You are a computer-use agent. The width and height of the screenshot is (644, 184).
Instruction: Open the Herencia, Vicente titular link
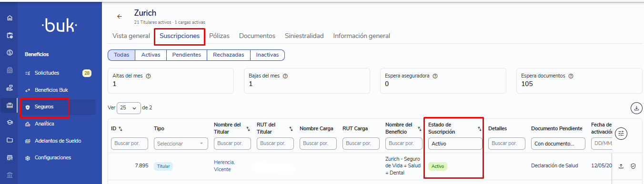coord(224,166)
